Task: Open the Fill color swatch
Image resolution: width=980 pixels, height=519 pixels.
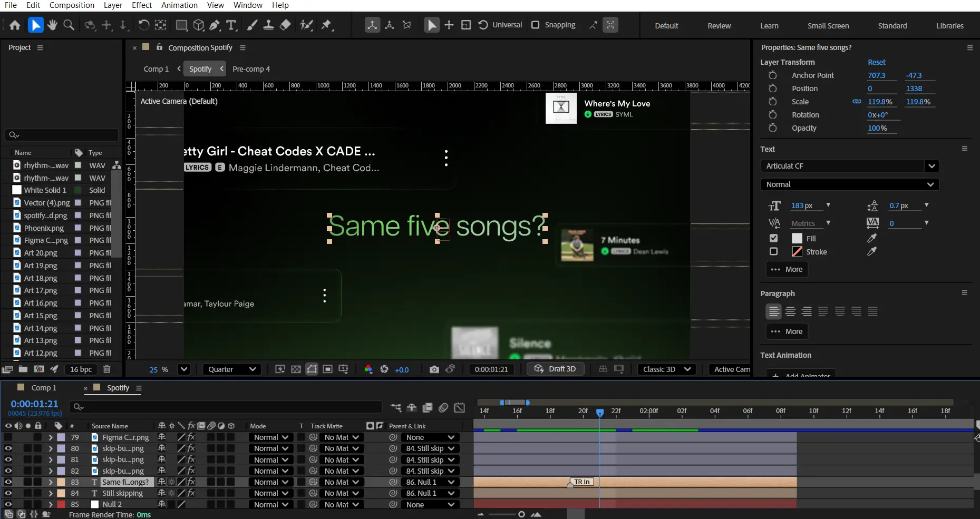Action: [797, 238]
